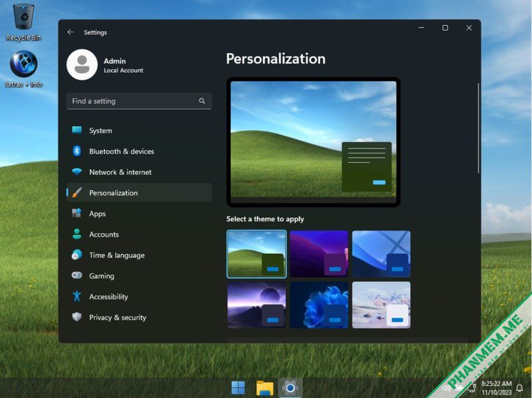This screenshot has width=532, height=398.
Task: Open Privacy & security settings
Action: click(x=139, y=318)
